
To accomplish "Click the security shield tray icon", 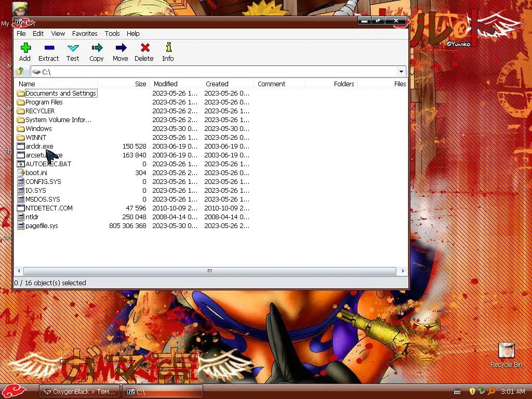I will [x=472, y=391].
